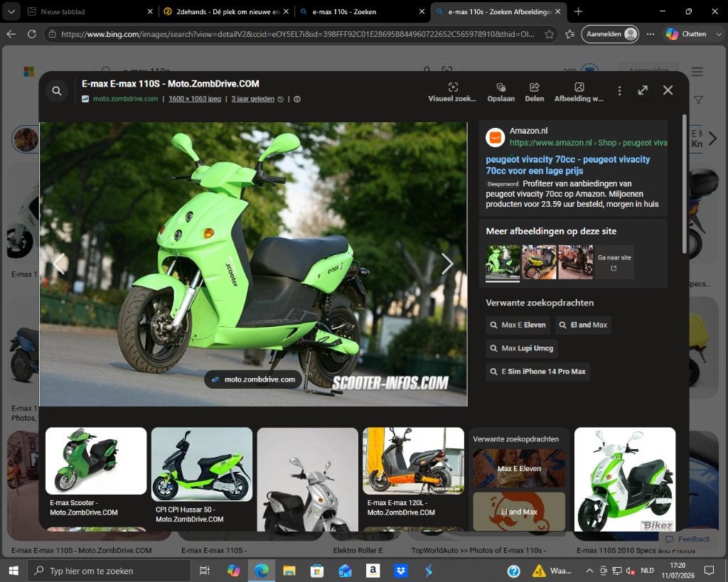728x582 pixels.
Task: Search related El and Max chip
Action: (x=583, y=325)
